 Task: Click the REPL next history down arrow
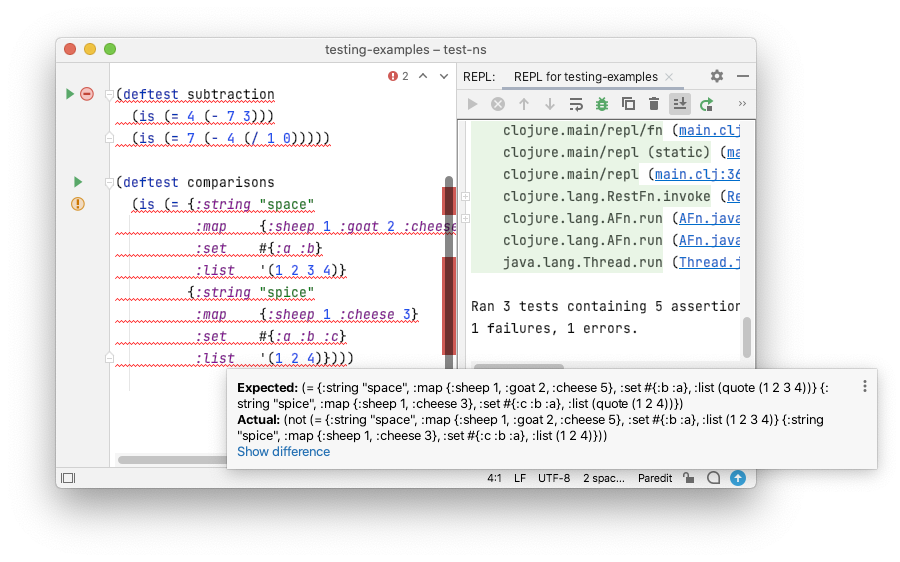tap(550, 104)
